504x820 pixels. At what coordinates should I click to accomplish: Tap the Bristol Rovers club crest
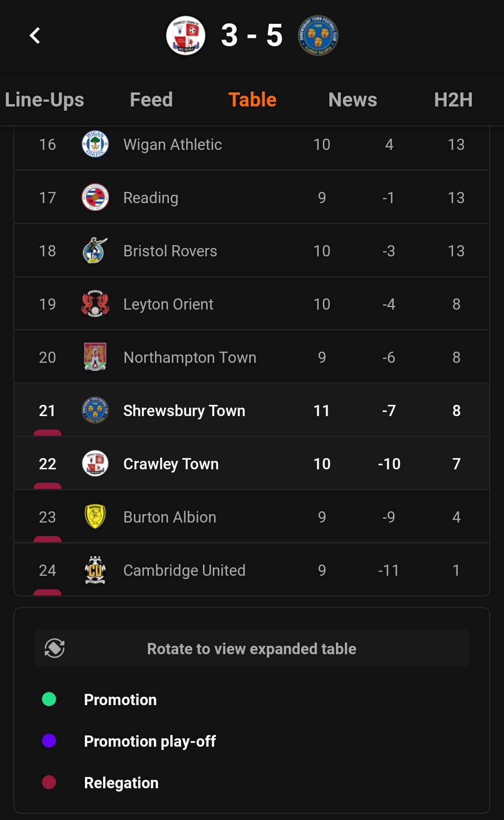(95, 250)
